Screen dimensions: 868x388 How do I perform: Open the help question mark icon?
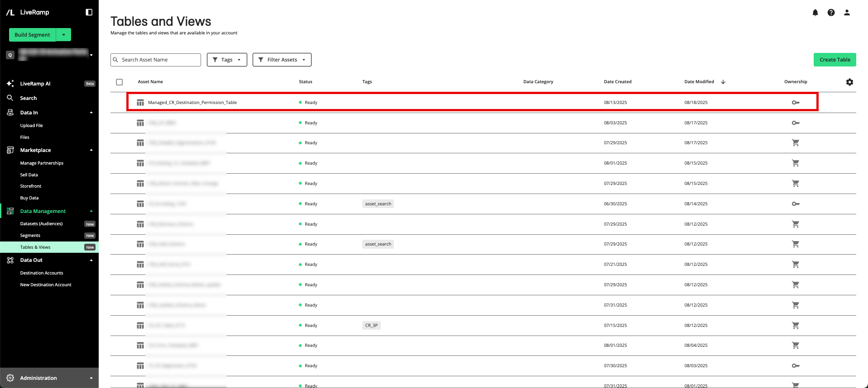click(x=831, y=13)
